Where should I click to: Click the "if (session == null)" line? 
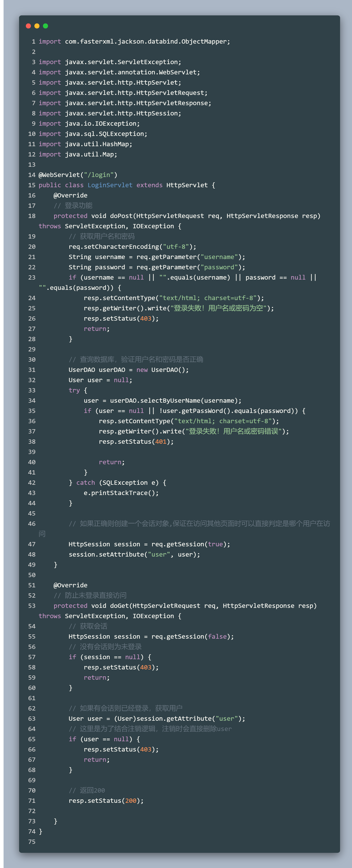[110, 657]
